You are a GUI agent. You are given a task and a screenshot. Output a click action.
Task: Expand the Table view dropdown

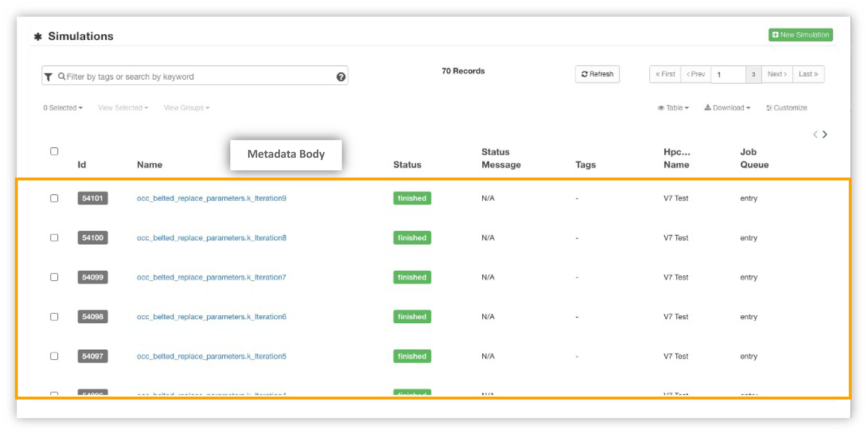tap(673, 108)
